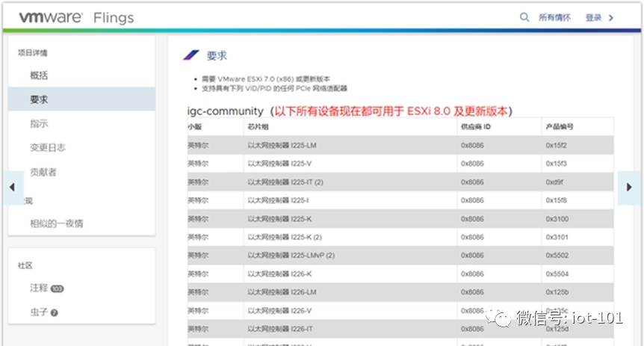Open 虫子 community link
Image resolution: width=644 pixels, height=346 pixels.
coord(39,312)
